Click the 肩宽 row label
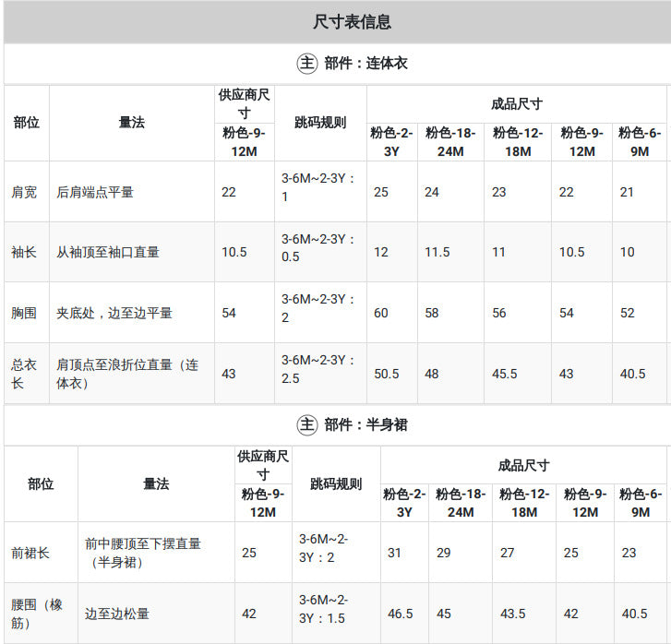The width and height of the screenshot is (671, 644). coord(24,192)
